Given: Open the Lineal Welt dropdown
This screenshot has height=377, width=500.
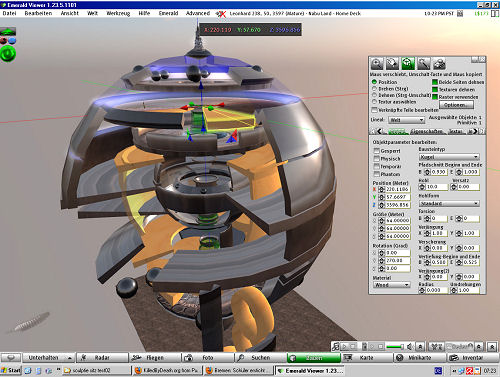Looking at the screenshot, I should click(x=406, y=120).
